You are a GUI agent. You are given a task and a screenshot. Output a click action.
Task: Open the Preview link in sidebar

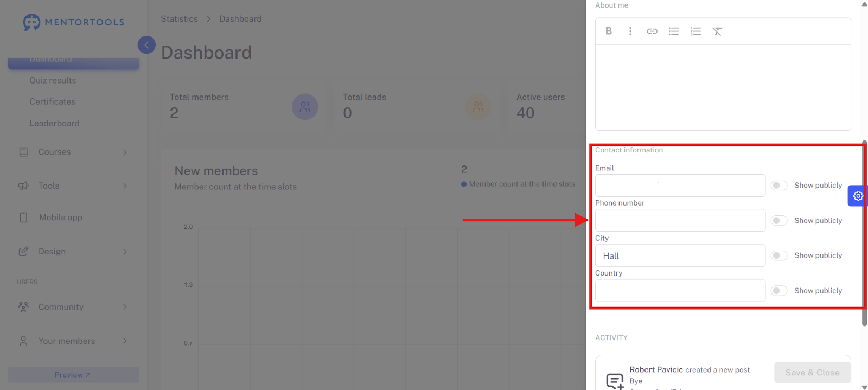[74, 375]
